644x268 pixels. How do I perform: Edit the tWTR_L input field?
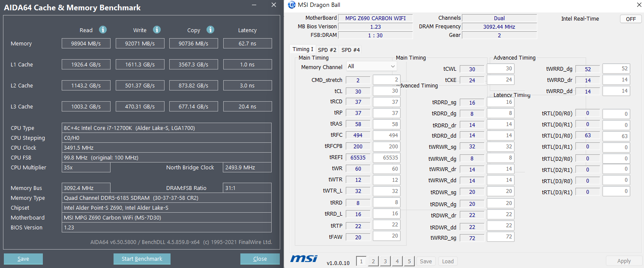point(386,191)
